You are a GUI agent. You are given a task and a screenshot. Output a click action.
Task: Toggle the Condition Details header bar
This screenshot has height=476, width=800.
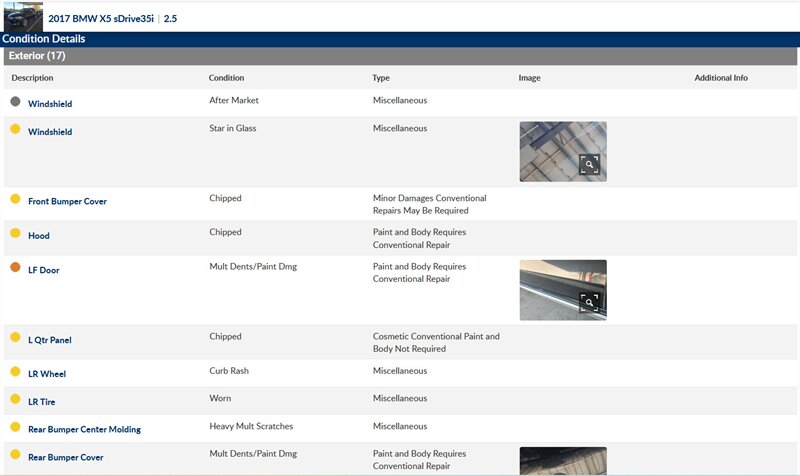(44, 39)
